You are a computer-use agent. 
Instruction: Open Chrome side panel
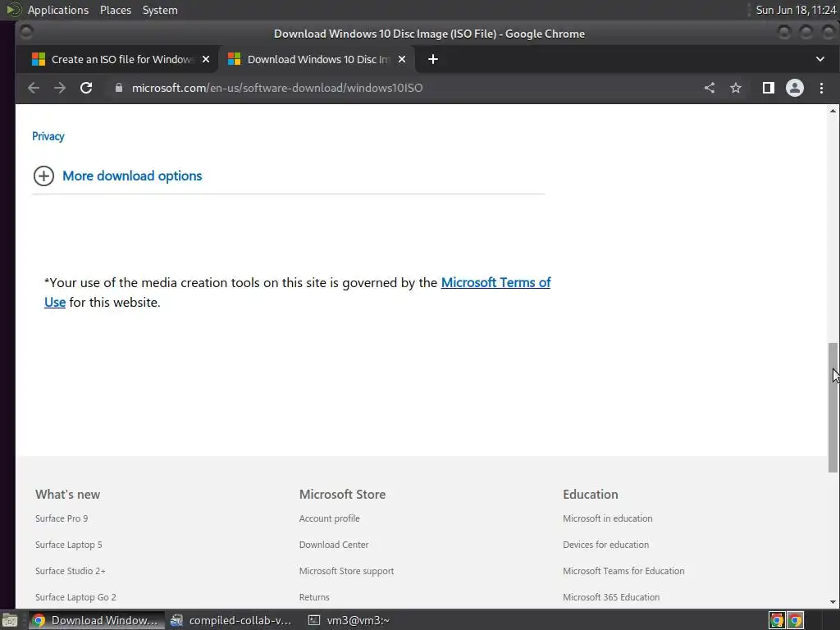768,88
